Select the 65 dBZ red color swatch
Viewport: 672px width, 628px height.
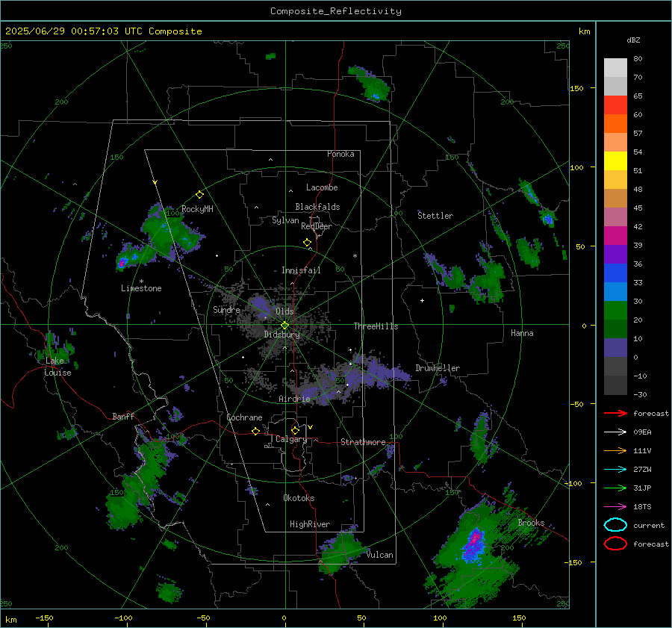(x=615, y=105)
